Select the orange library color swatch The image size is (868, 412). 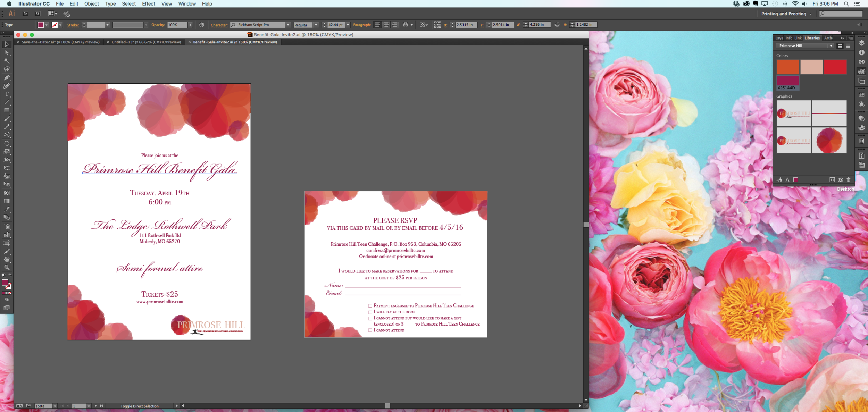788,67
